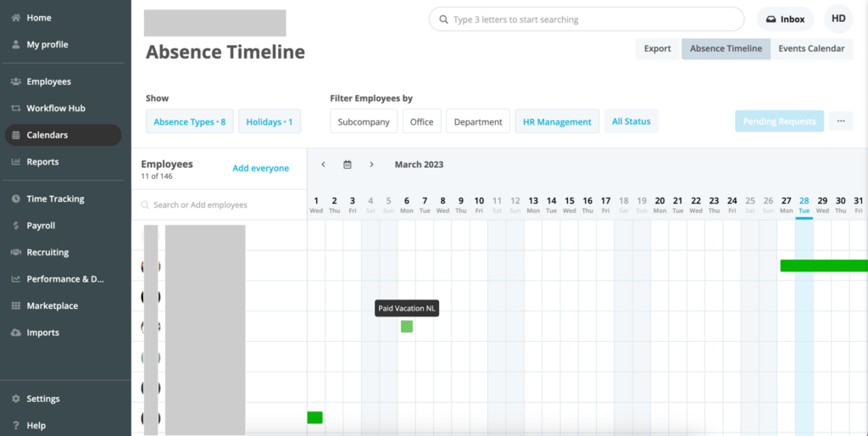Screen dimensions: 868x436
Task: Click the Workflow Hub arrows icon
Action: 16,108
